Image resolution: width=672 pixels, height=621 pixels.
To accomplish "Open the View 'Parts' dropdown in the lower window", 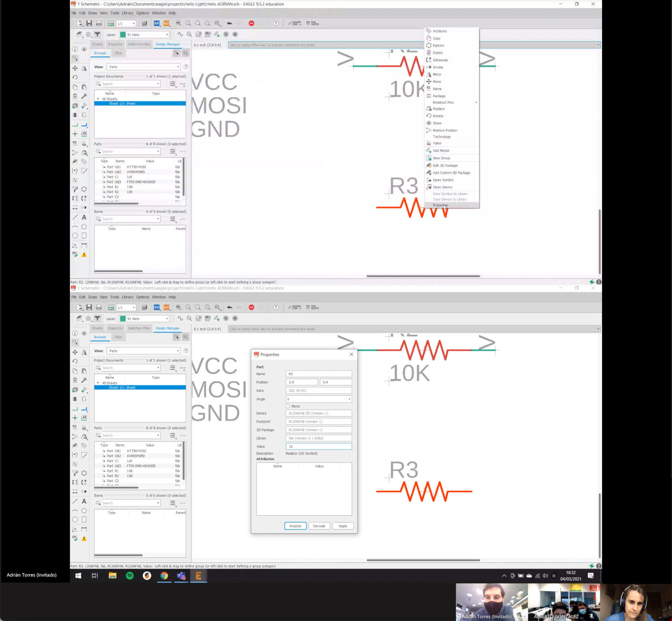I will (143, 351).
